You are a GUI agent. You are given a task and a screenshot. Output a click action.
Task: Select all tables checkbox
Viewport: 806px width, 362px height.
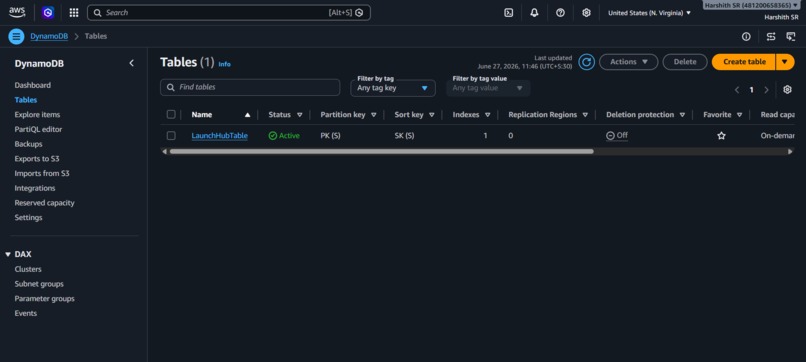[171, 115]
